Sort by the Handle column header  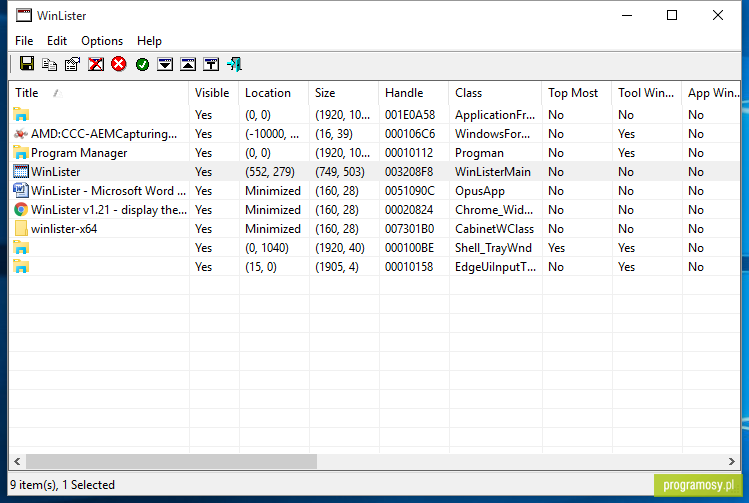(414, 93)
